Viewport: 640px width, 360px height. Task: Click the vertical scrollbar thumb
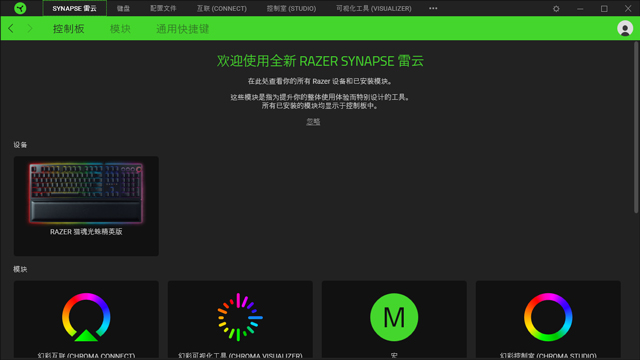[x=636, y=127]
